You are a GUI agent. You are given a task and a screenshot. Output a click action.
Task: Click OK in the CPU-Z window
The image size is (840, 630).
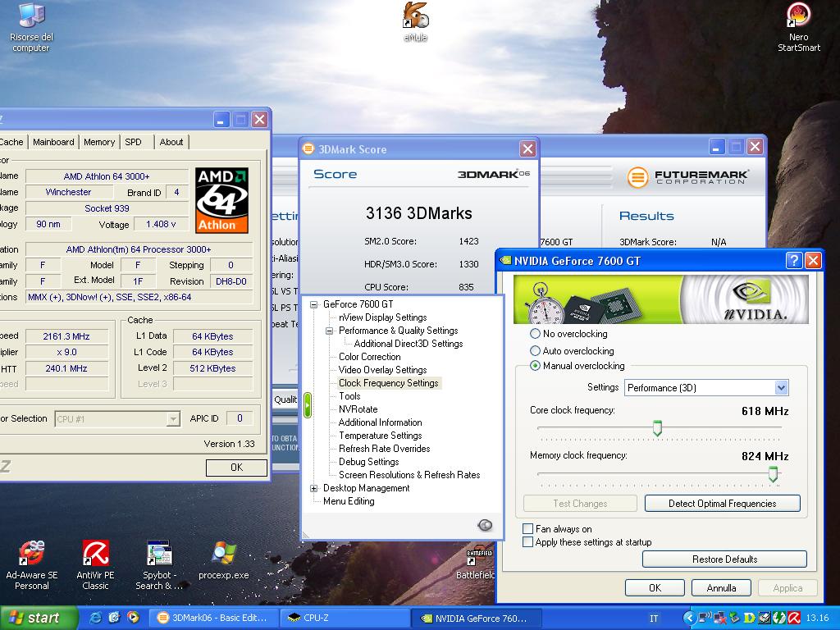pos(236,467)
